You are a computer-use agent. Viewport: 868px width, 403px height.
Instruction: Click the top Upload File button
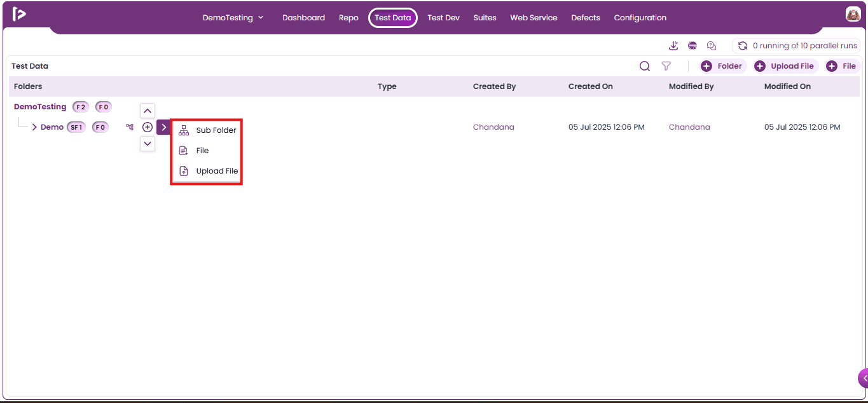coord(785,66)
